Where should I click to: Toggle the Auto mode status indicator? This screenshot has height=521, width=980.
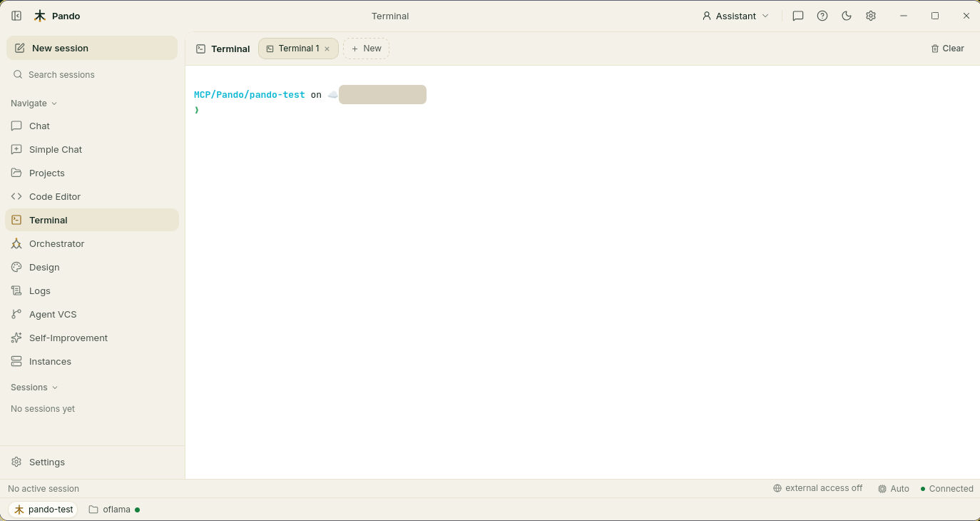(x=894, y=488)
